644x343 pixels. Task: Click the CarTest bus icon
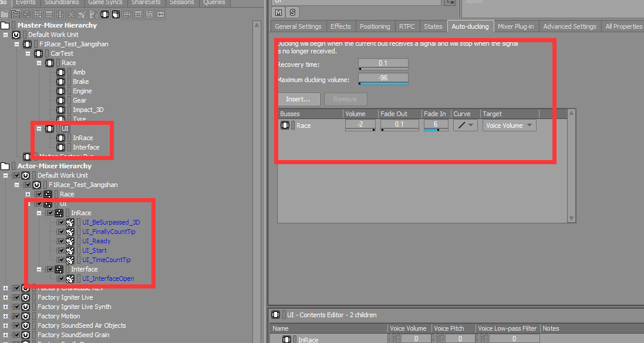click(39, 53)
